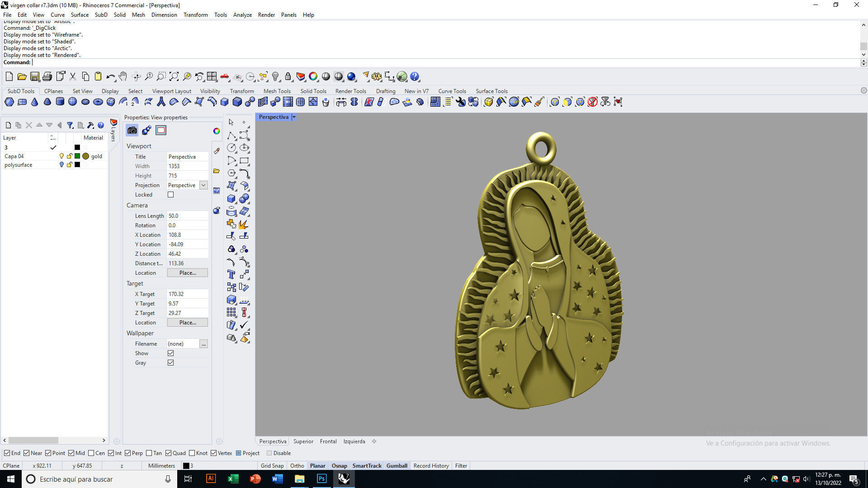Viewport: 868px width, 488px height.
Task: Click the Print icon in the toolbar
Action: tap(47, 77)
